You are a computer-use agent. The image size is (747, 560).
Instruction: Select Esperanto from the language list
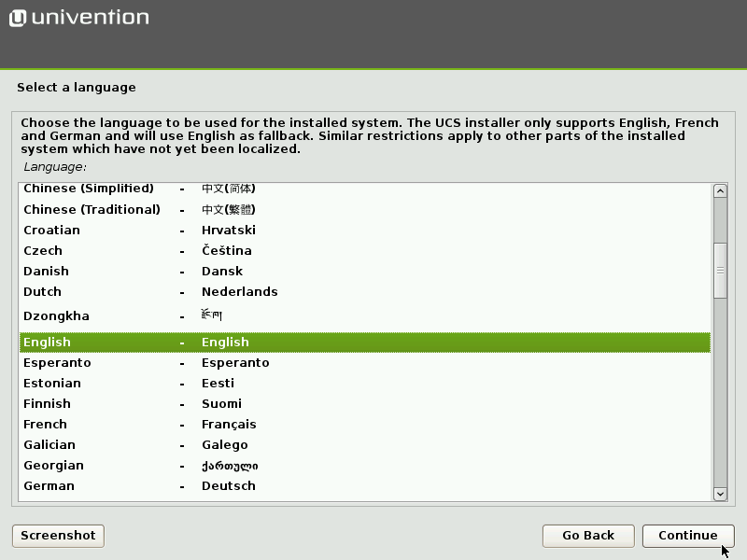(187, 362)
